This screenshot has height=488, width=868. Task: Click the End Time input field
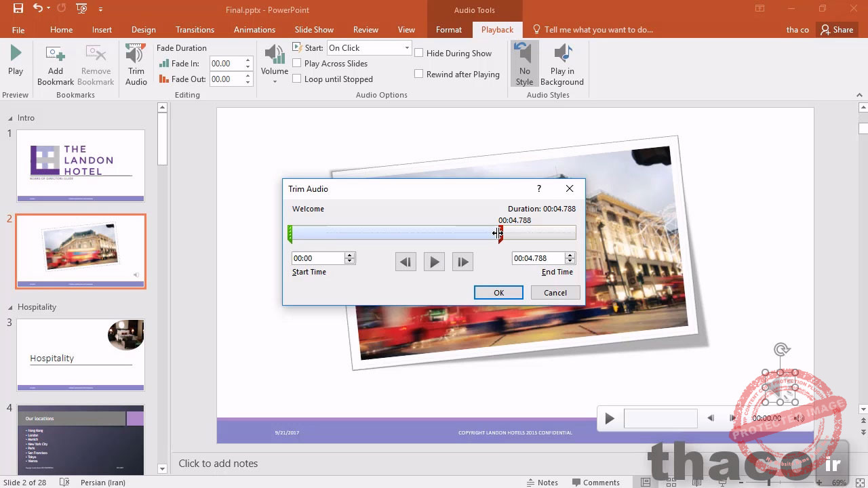538,258
